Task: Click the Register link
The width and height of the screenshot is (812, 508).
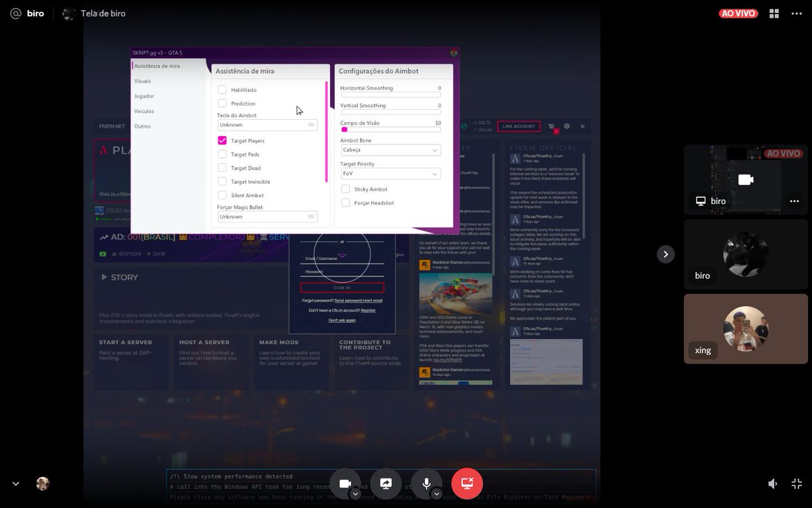Action: click(368, 310)
